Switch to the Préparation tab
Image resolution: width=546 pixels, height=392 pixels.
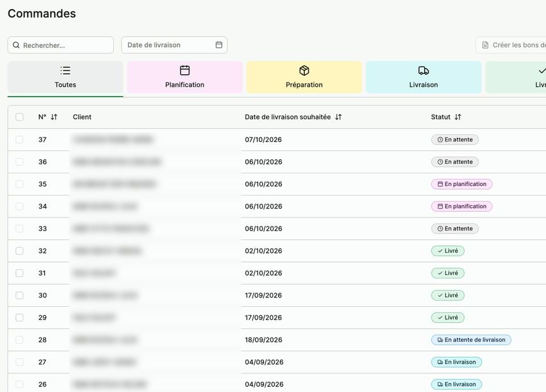[304, 77]
